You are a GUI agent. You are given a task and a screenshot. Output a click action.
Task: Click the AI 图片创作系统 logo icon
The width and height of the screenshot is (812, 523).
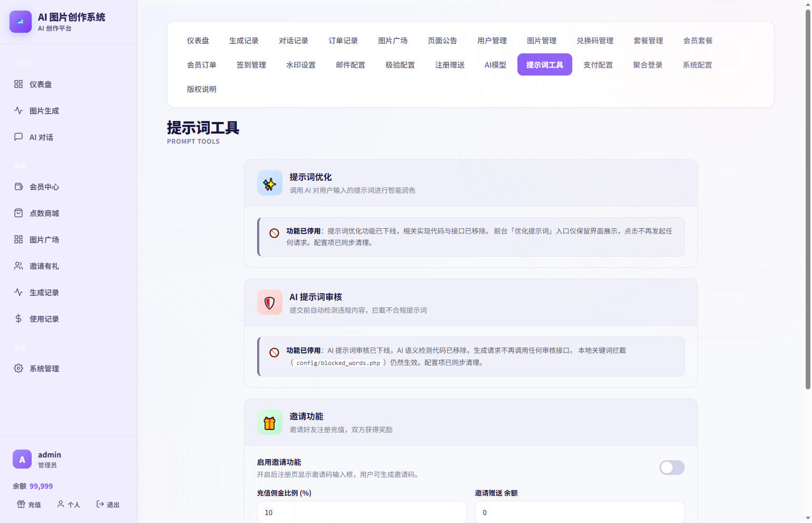tap(21, 22)
